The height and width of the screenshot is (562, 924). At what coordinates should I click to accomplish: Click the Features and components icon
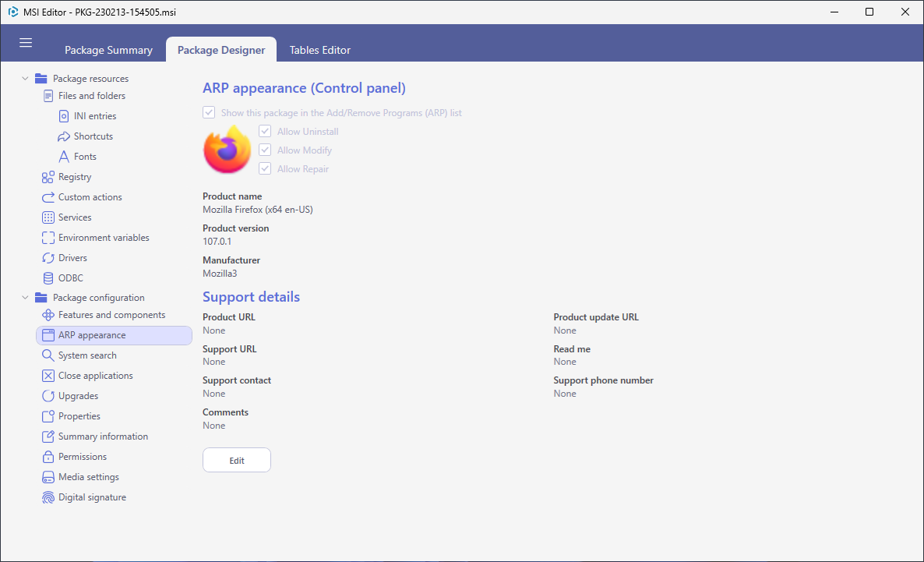click(x=48, y=315)
